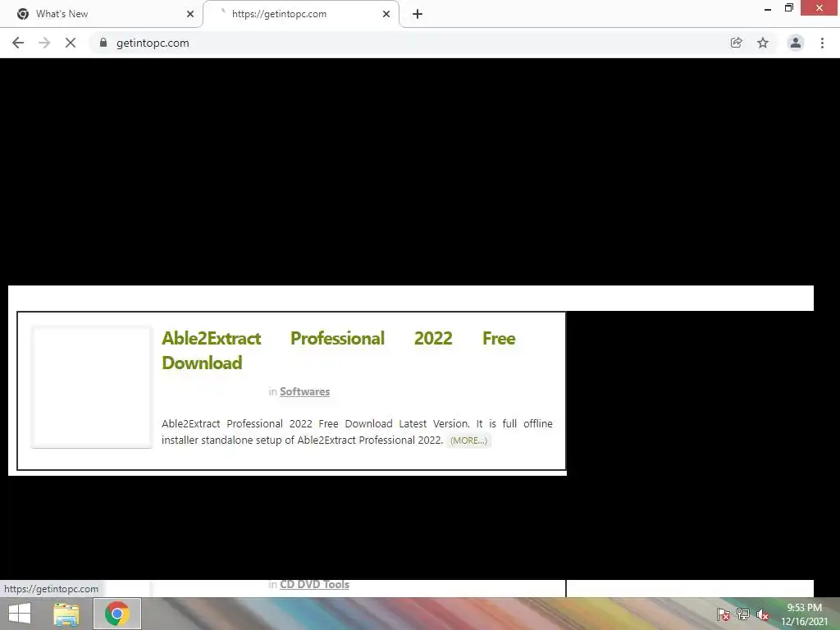The width and height of the screenshot is (840, 630).
Task: Restore down the Chrome window
Action: (788, 8)
